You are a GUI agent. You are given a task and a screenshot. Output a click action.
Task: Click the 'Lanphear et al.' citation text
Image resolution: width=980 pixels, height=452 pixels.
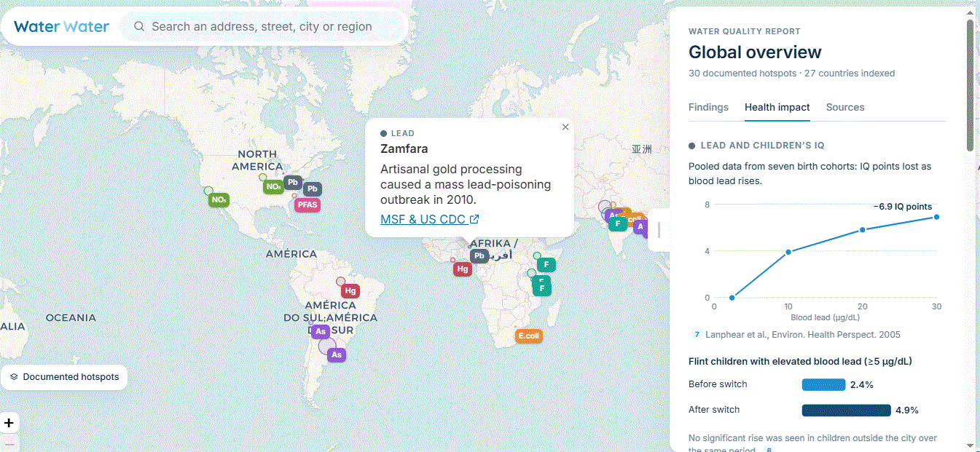[x=803, y=335]
